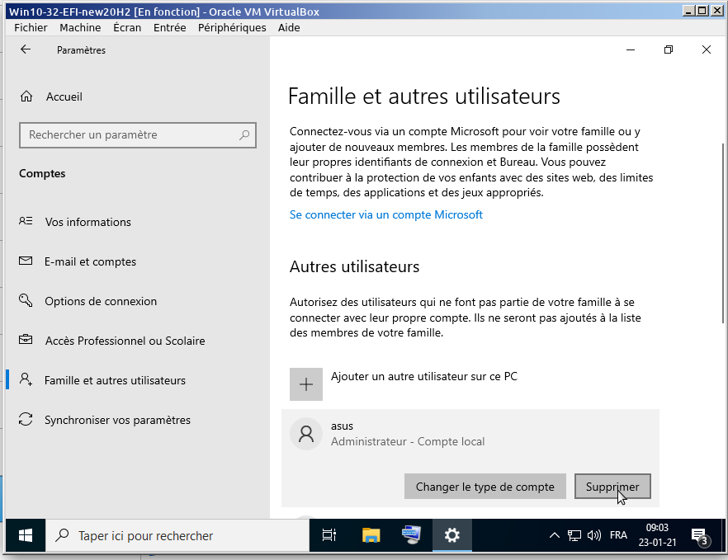Viewport: 728px width, 560px height.
Task: Open File Explorer from the taskbar
Action: point(371,535)
